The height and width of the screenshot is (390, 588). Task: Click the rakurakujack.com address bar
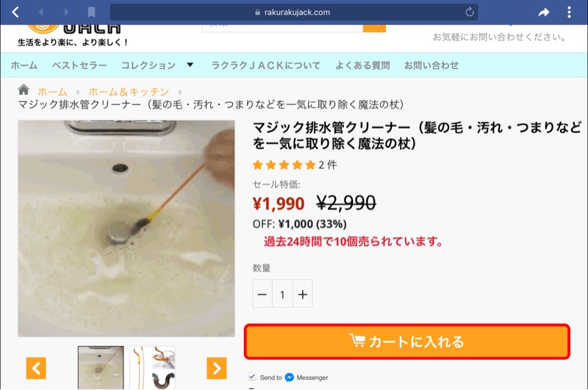pos(293,12)
